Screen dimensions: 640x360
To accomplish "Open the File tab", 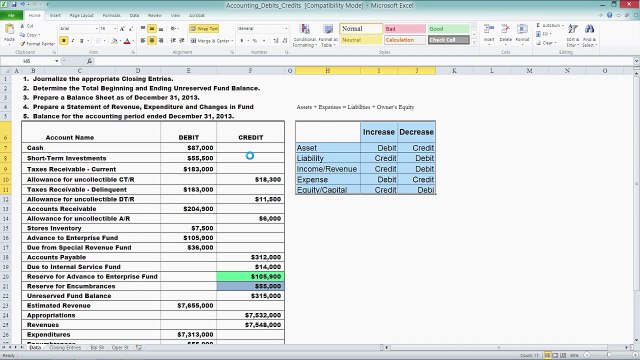I will point(11,16).
